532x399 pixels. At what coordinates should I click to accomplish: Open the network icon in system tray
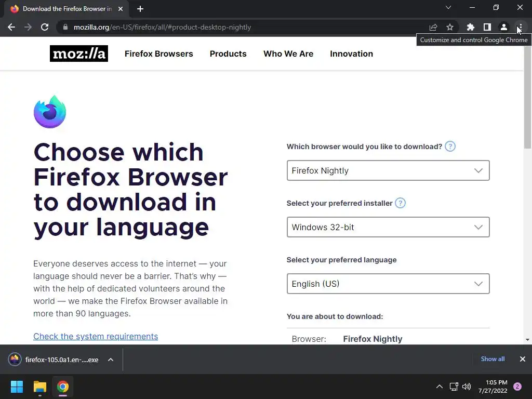[x=454, y=387]
